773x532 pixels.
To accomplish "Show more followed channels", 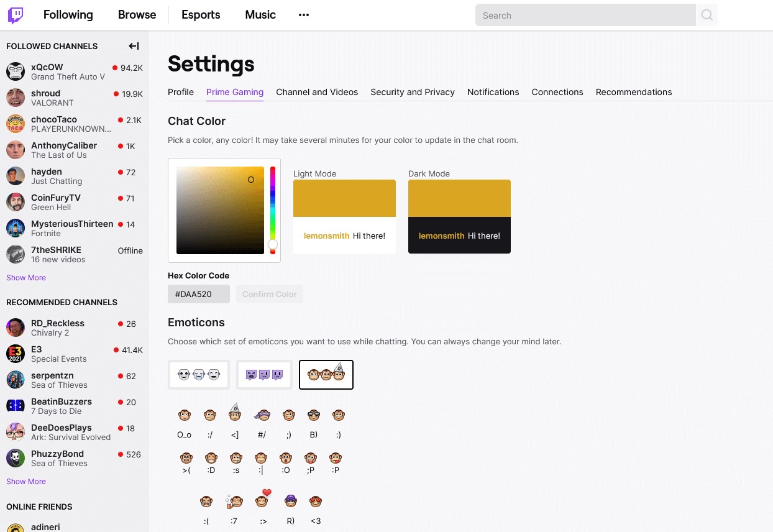I will 26,278.
